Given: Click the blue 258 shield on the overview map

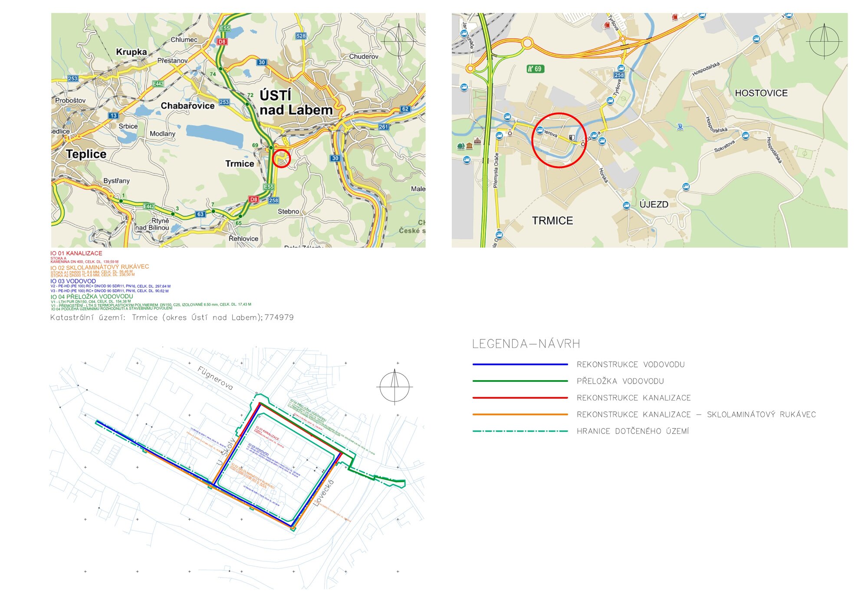Looking at the screenshot, I should [273, 200].
